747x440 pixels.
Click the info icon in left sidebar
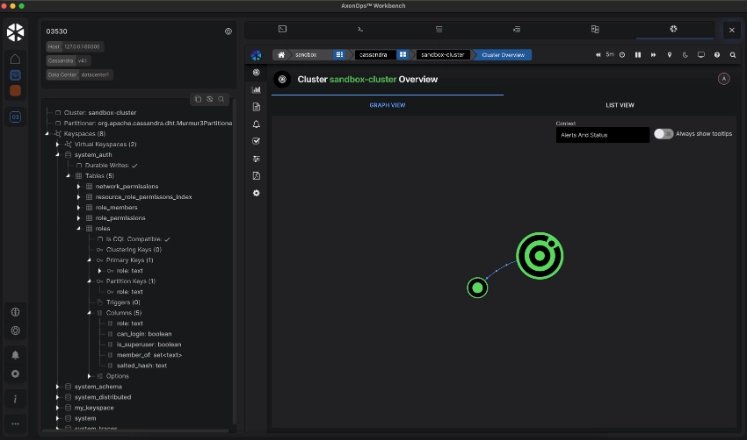(x=15, y=399)
